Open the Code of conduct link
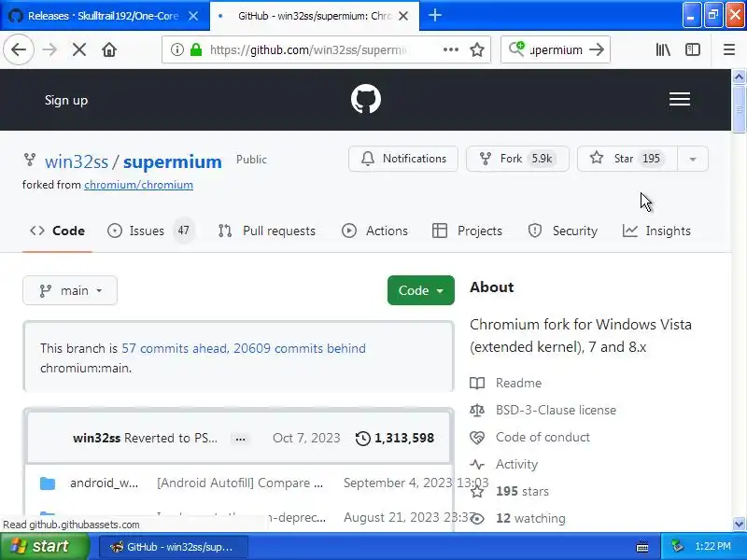This screenshot has height=560, width=747. (x=529, y=437)
